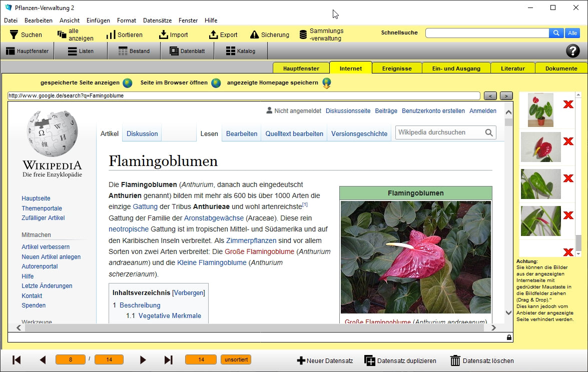Image resolution: width=588 pixels, height=372 pixels.
Task: Click the help question mark icon
Action: point(572,50)
